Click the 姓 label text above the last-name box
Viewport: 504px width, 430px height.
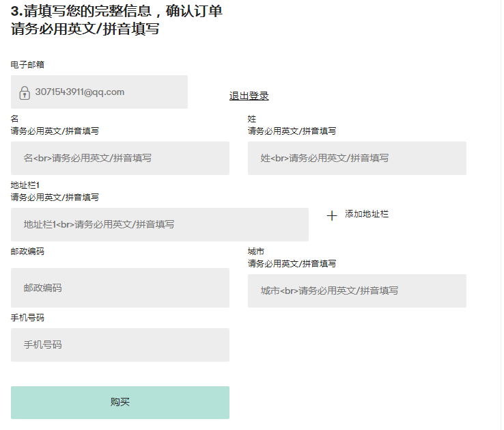(x=252, y=119)
